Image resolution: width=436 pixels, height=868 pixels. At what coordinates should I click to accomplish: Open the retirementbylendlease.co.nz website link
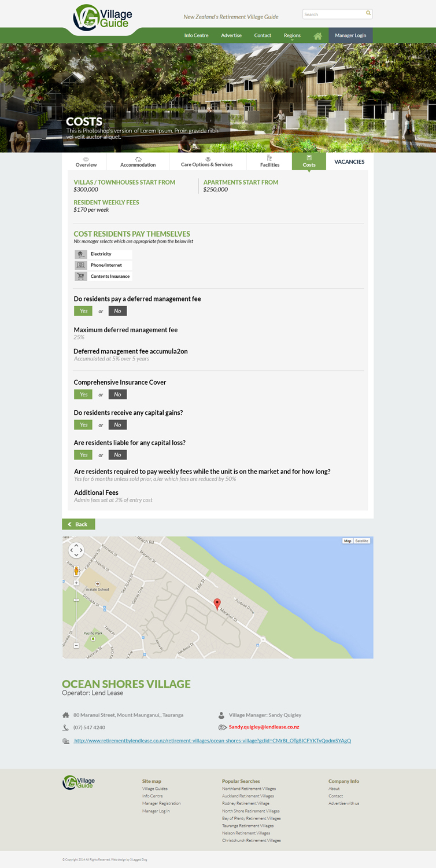click(x=212, y=741)
